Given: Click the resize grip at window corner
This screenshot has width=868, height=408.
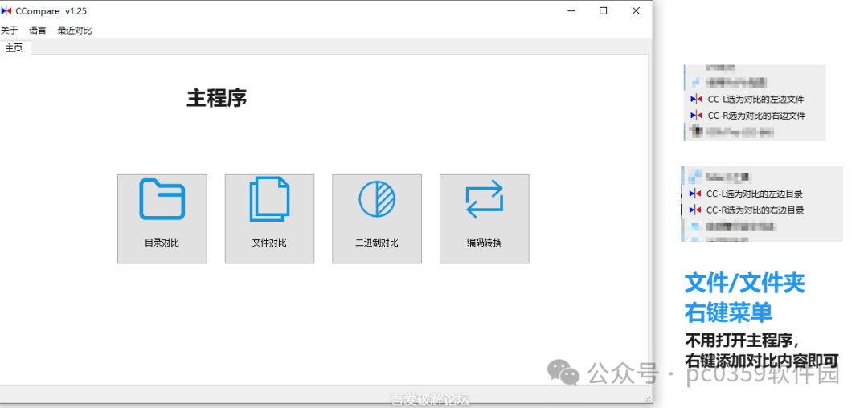Looking at the screenshot, I should click(x=647, y=398).
